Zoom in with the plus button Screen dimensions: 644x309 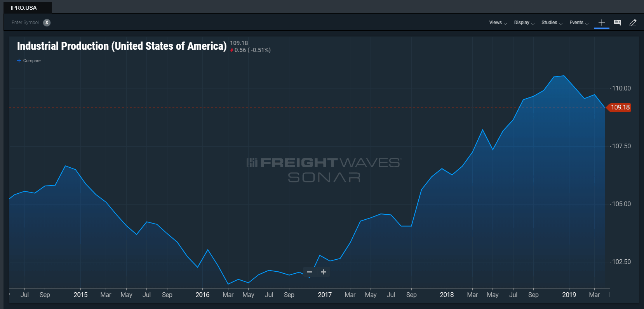323,272
